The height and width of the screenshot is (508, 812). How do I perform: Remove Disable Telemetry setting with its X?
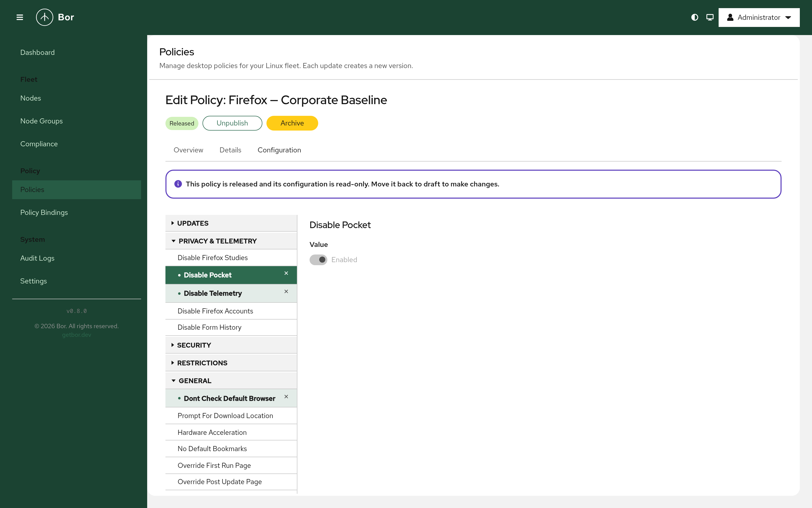[286, 291]
